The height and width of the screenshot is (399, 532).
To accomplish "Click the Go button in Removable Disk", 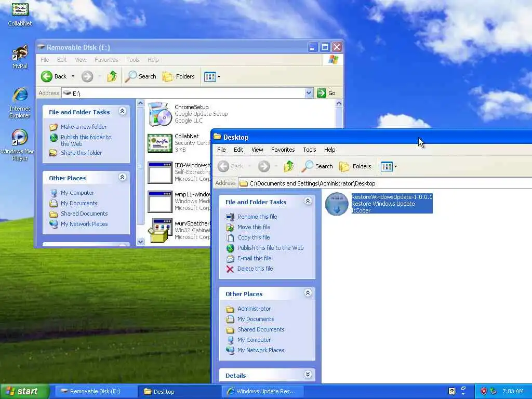I will pos(326,93).
